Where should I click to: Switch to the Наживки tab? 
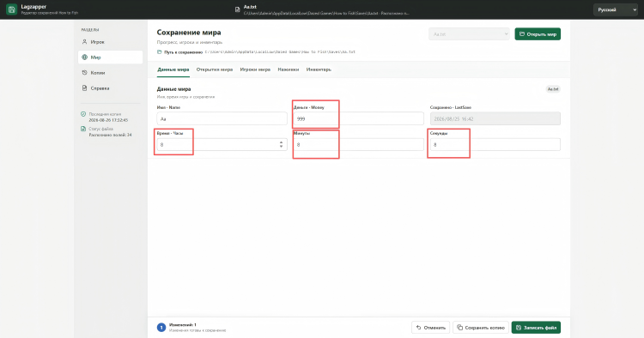tap(289, 69)
